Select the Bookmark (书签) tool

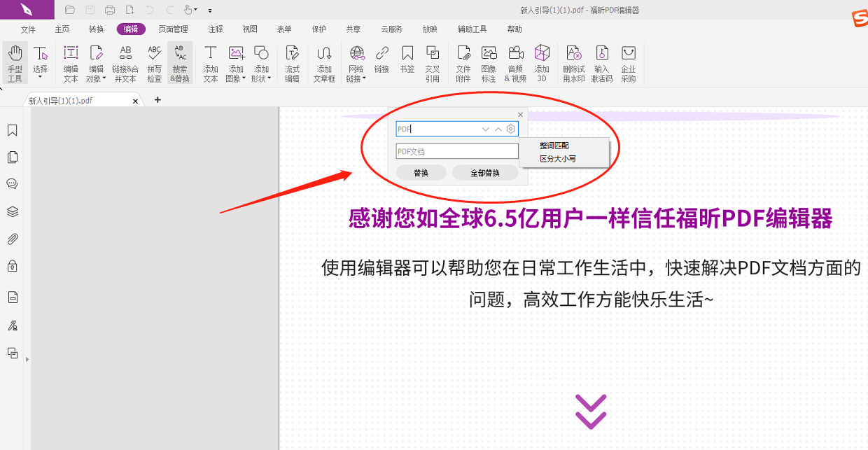coord(407,63)
